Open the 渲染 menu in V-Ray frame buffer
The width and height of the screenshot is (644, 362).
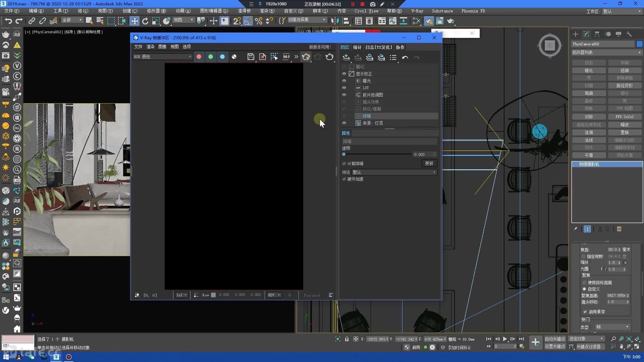tap(150, 47)
